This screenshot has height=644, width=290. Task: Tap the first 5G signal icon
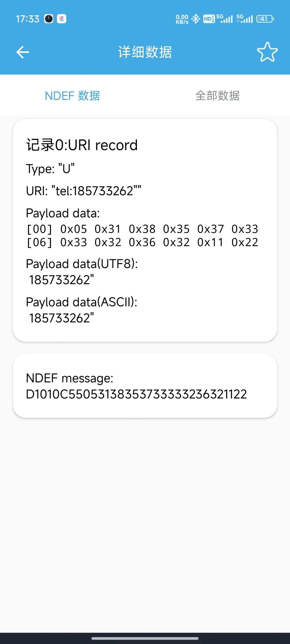coord(224,19)
